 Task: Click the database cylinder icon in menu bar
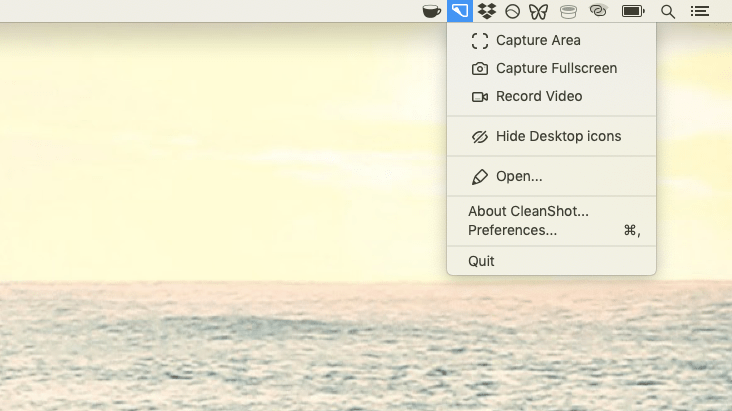pyautogui.click(x=568, y=12)
